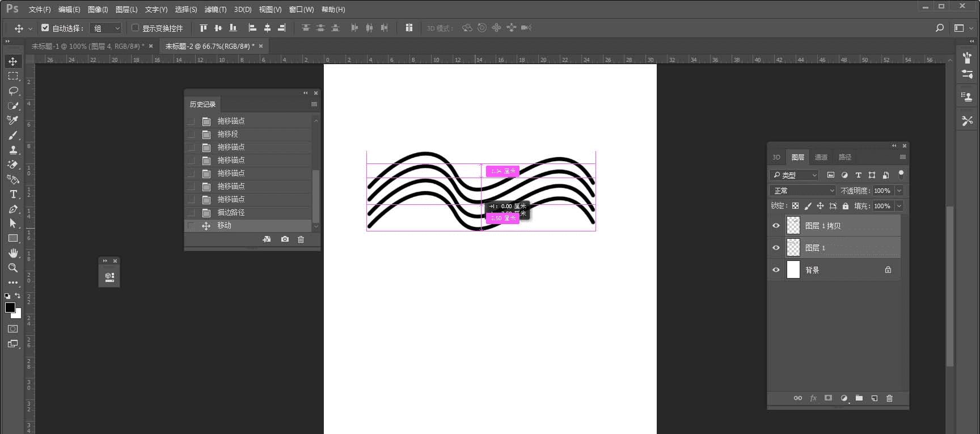This screenshot has width=980, height=434.
Task: Open the Layers panel flyout menu
Action: tap(902, 157)
